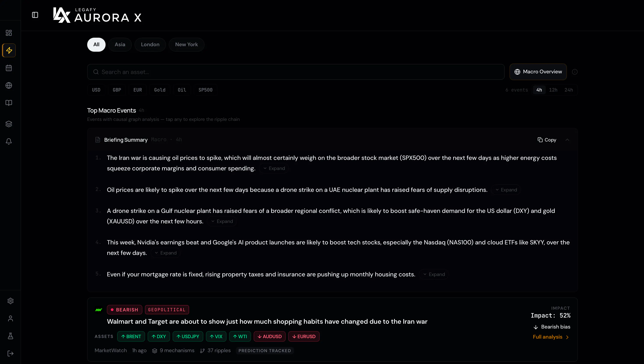
Task: Click the GEOPOLITICAL tag
Action: (x=167, y=310)
